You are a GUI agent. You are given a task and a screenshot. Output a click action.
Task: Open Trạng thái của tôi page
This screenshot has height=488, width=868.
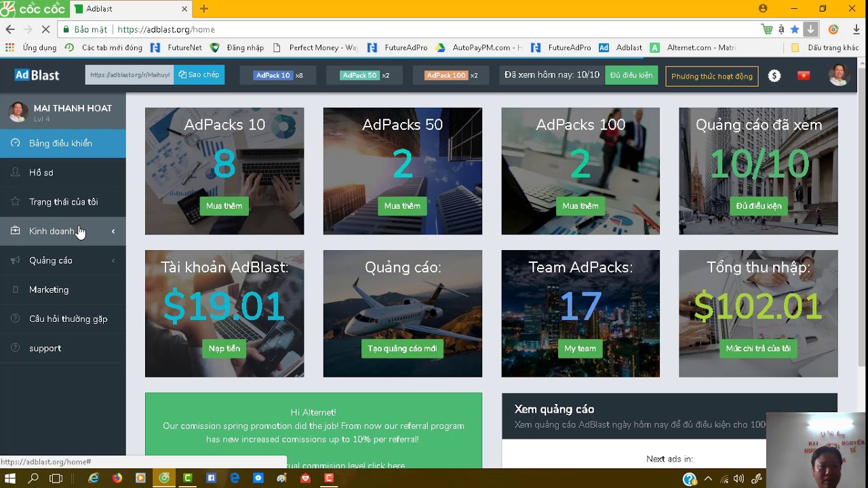pos(62,201)
